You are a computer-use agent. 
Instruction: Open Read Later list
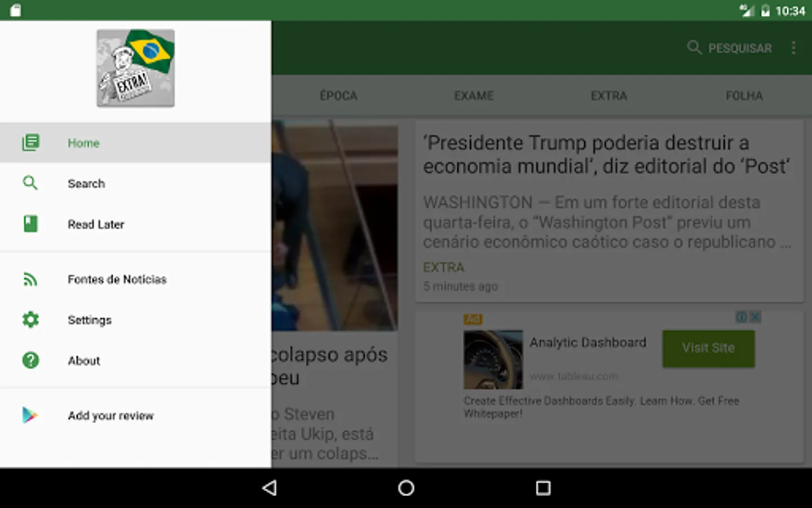click(135, 224)
